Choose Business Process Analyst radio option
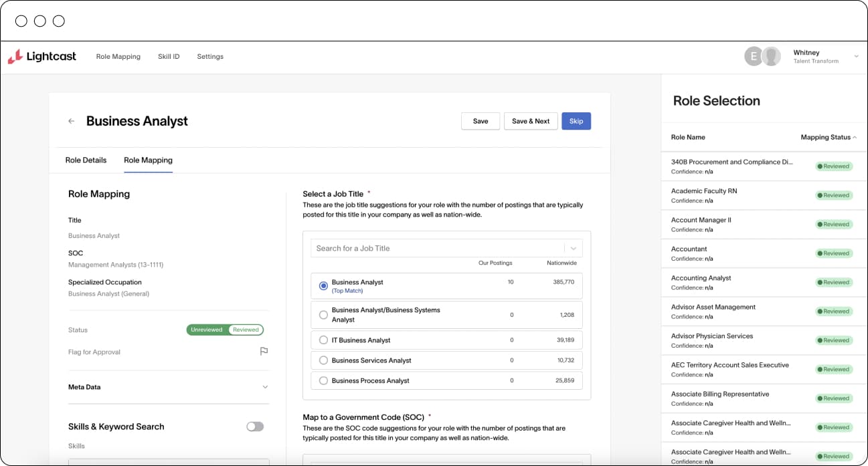The width and height of the screenshot is (868, 466). click(x=324, y=380)
